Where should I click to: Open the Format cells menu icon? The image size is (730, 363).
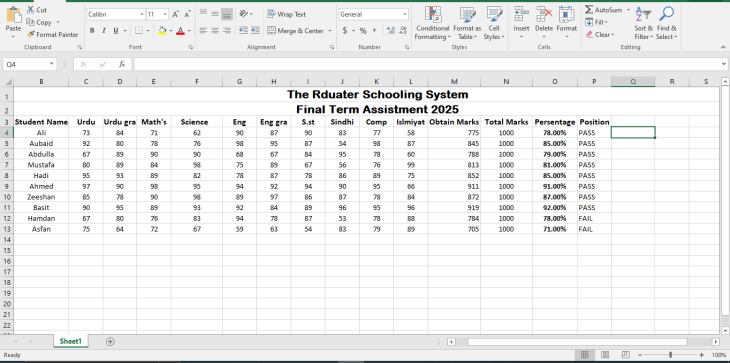point(567,13)
